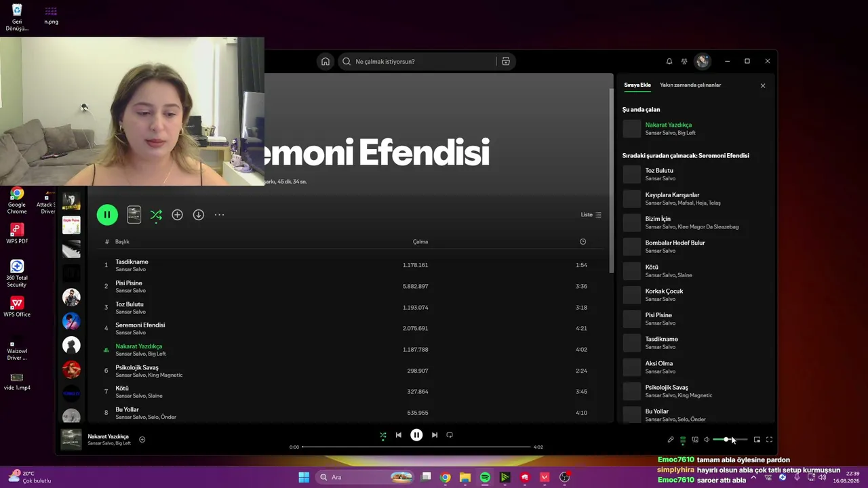Open the WPS Office desktop shortcut

click(17, 307)
